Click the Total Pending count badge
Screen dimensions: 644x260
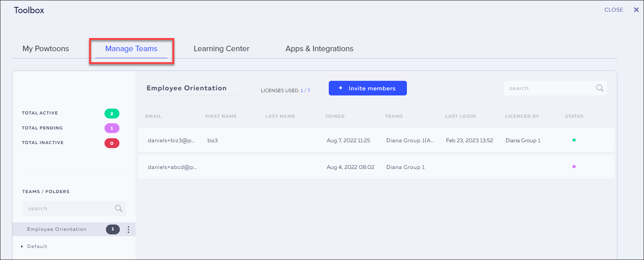coord(112,128)
